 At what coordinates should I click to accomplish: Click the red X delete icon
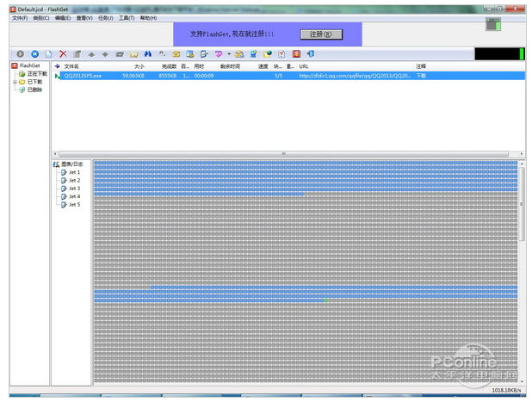[63, 54]
